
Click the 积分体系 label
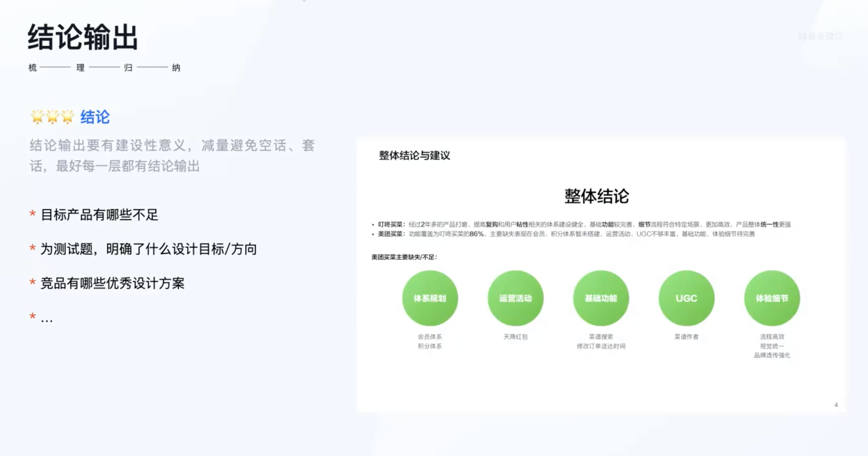(430, 346)
